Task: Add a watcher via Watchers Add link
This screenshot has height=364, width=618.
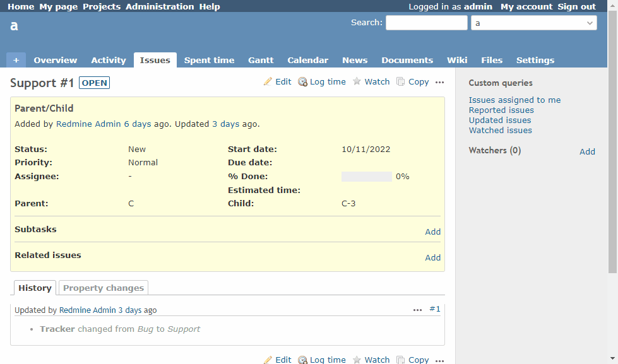Action: 587,151
